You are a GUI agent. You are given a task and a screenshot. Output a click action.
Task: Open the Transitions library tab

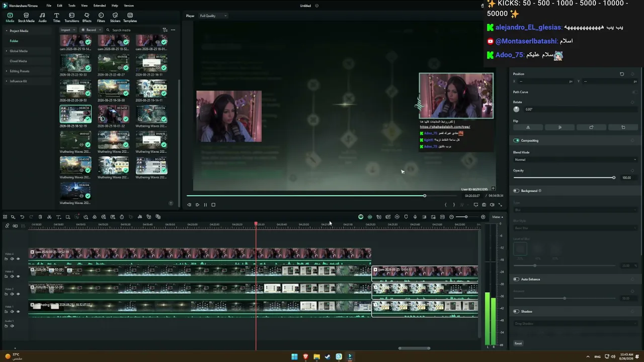(x=72, y=18)
